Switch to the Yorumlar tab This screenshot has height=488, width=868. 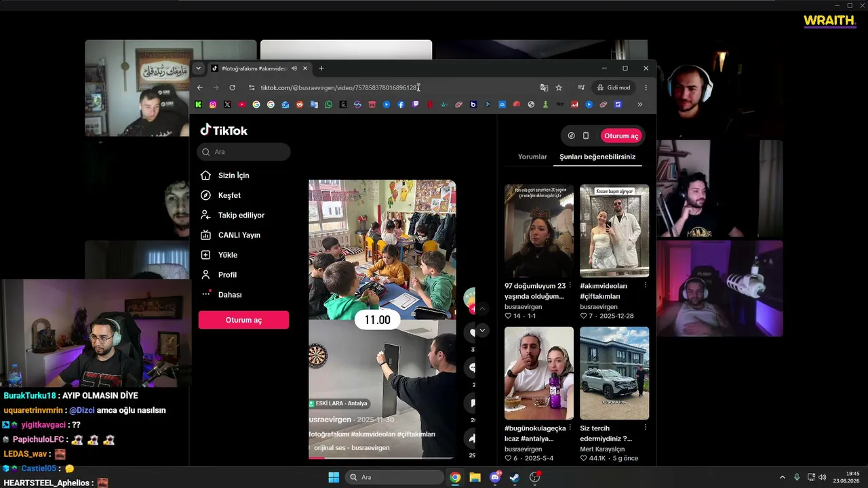(532, 157)
